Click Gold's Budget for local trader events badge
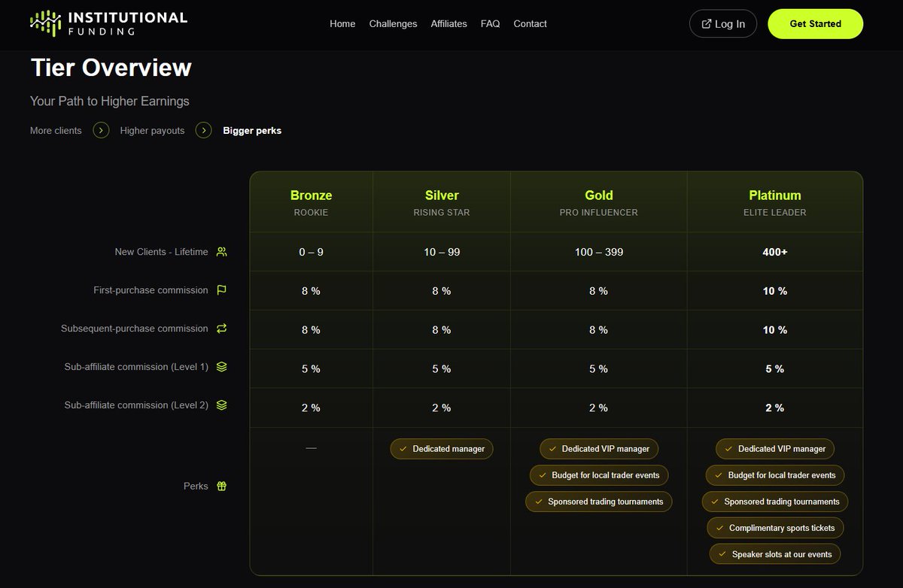 tap(598, 475)
